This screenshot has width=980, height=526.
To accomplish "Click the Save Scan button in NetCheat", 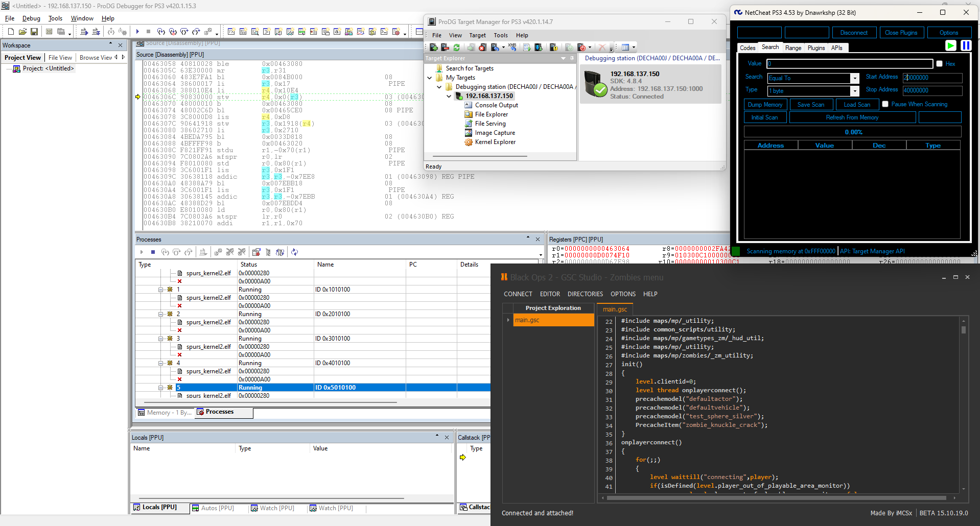I will click(811, 105).
